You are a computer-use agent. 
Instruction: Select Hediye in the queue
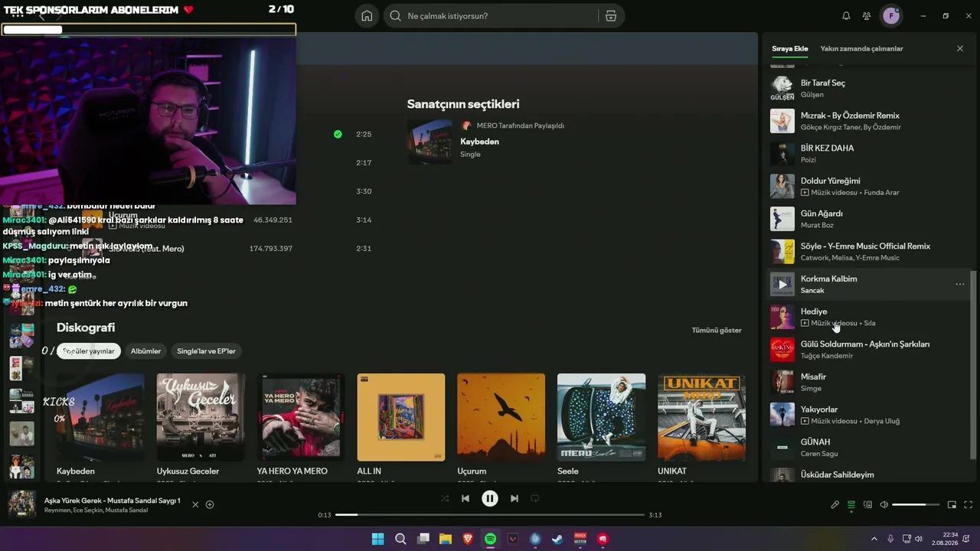pos(867,317)
